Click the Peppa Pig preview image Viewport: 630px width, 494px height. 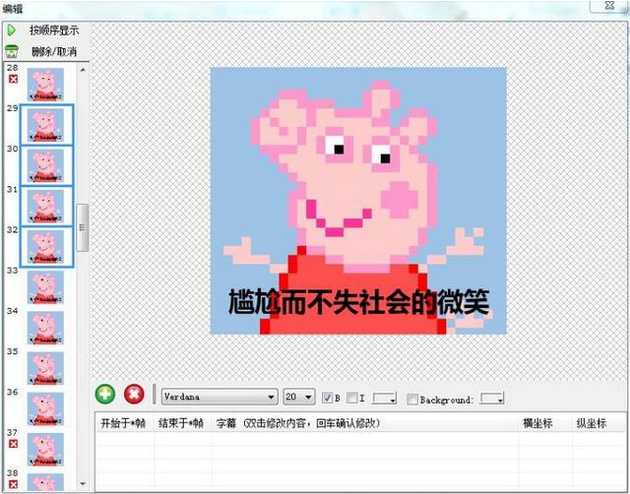click(358, 201)
